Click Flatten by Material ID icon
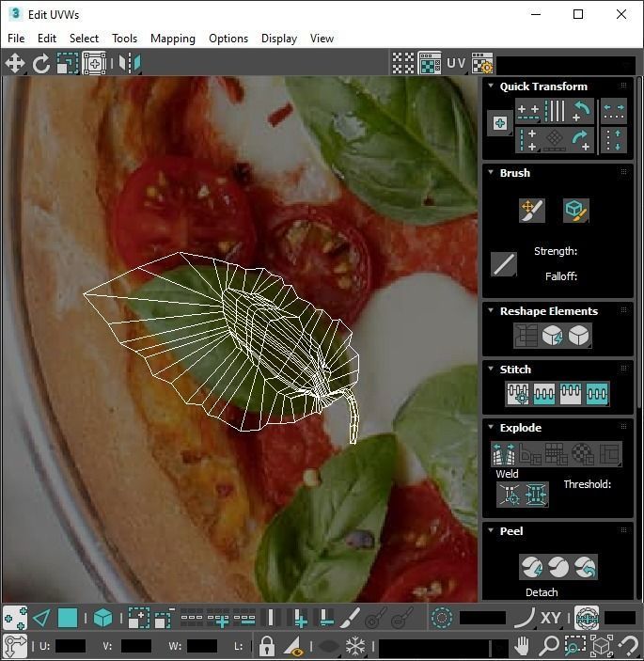Viewport: 644px width, 661px height. click(x=583, y=453)
